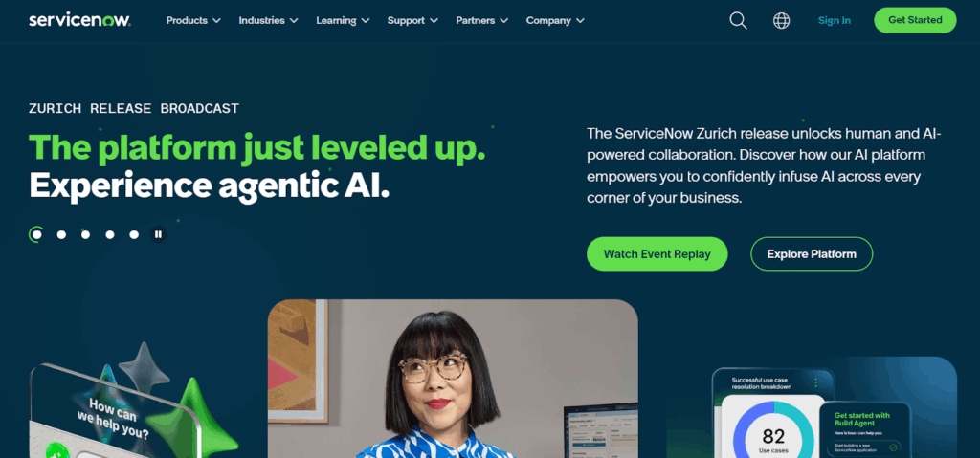Click the Get Started button
This screenshot has height=458, width=980.
[x=915, y=20]
